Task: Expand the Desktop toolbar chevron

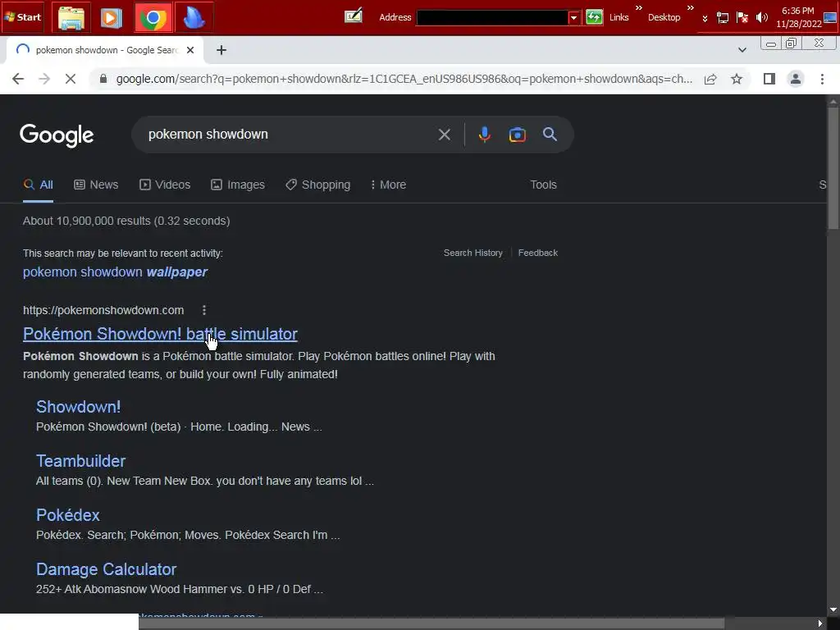Action: pyautogui.click(x=691, y=8)
